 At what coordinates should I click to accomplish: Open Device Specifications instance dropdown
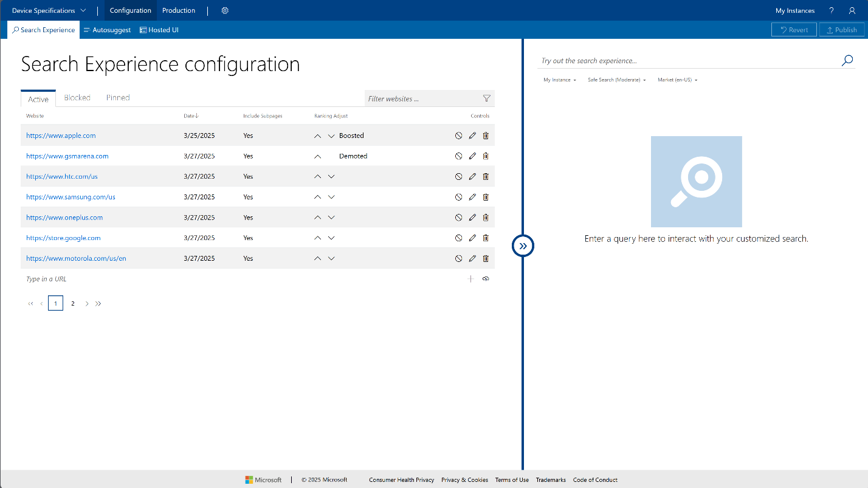(49, 10)
